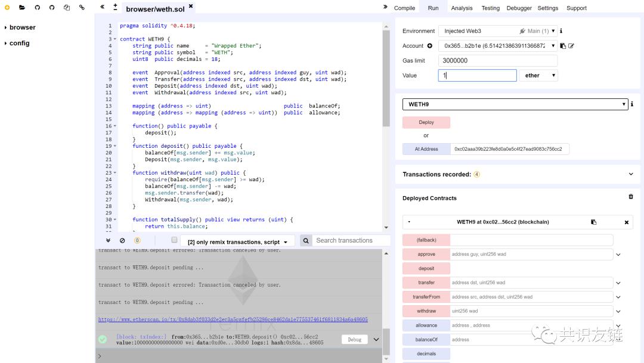Create a new file with the plus icon
Viewport: 644px width, 363px height.
pyautogui.click(x=7, y=7)
